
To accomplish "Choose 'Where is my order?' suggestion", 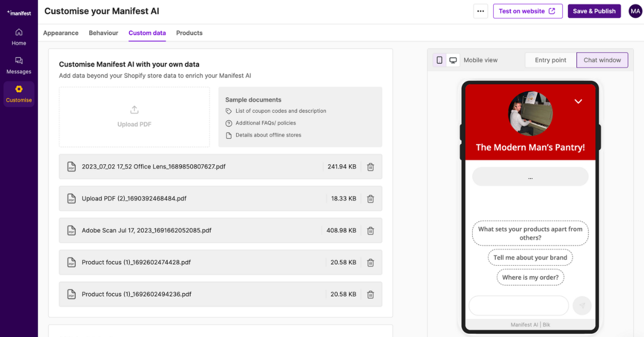I will (x=530, y=277).
